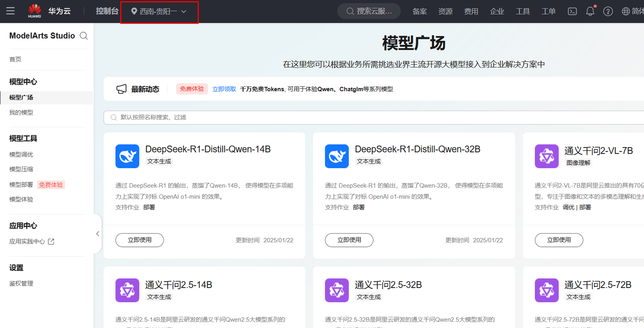Click the 通义千问2.5-72B model icon
This screenshot has height=328, width=644.
(546, 290)
